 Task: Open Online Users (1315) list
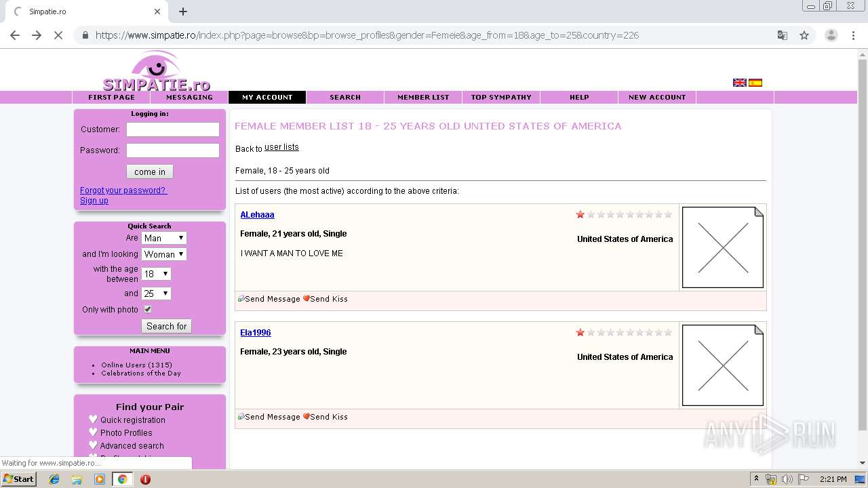click(x=136, y=365)
